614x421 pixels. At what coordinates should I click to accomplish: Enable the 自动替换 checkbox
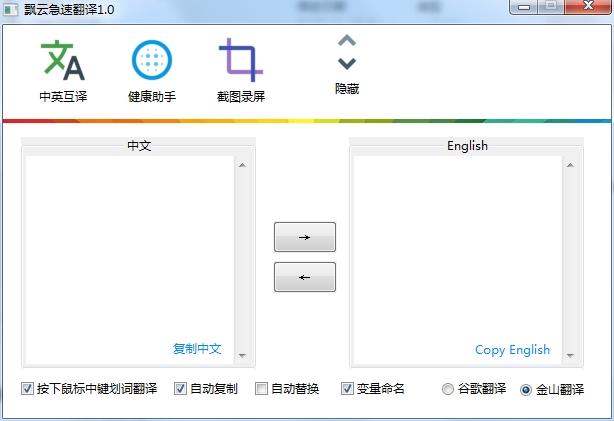click(261, 389)
